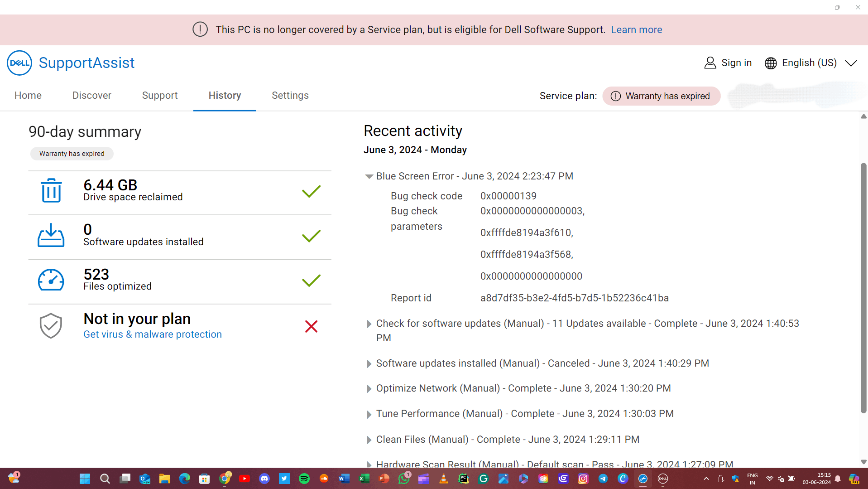
Task: Open WhatsApp from the taskbar
Action: pyautogui.click(x=404, y=479)
